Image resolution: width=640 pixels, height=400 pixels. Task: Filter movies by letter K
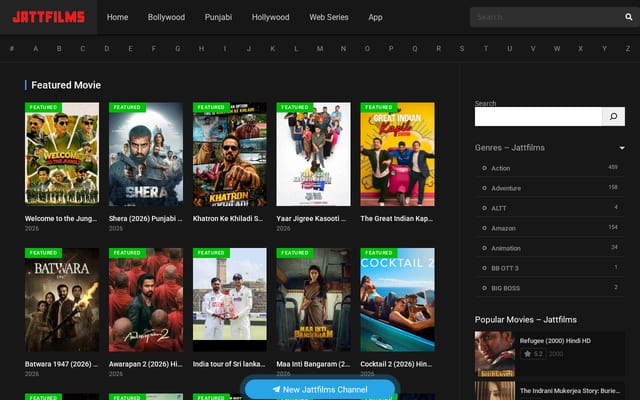tap(272, 49)
